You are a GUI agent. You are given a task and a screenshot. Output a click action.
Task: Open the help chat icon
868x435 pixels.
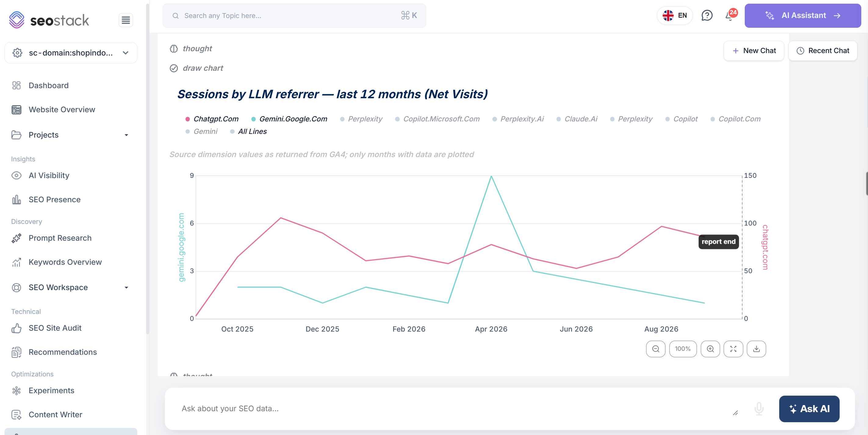pyautogui.click(x=707, y=16)
